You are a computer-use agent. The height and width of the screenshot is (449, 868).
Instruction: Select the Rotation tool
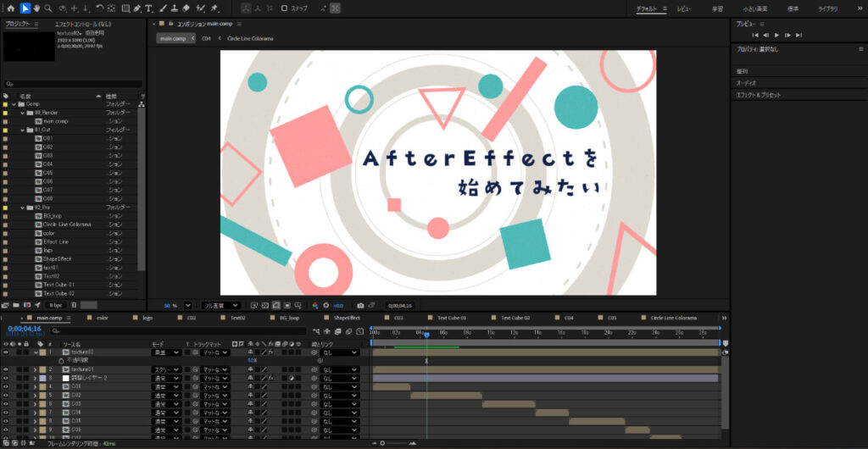click(100, 8)
